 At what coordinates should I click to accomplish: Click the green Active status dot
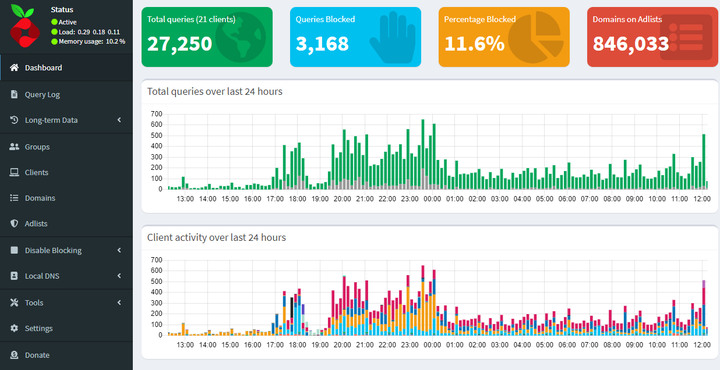click(x=55, y=22)
